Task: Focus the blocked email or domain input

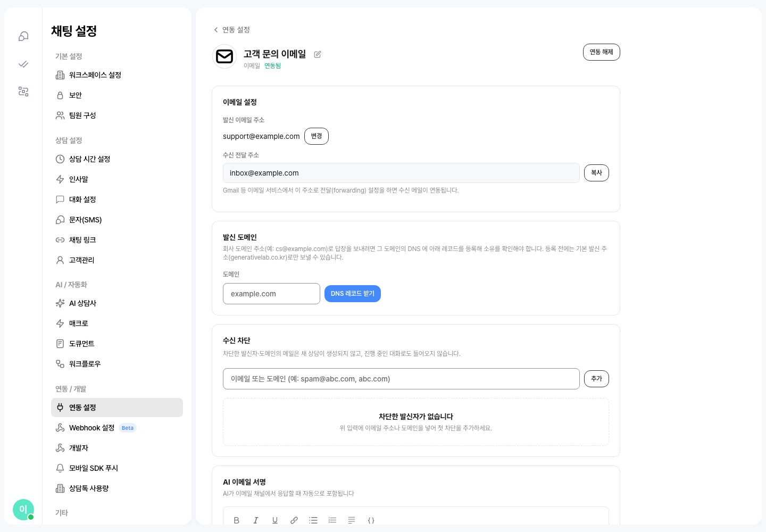Action: tap(401, 379)
